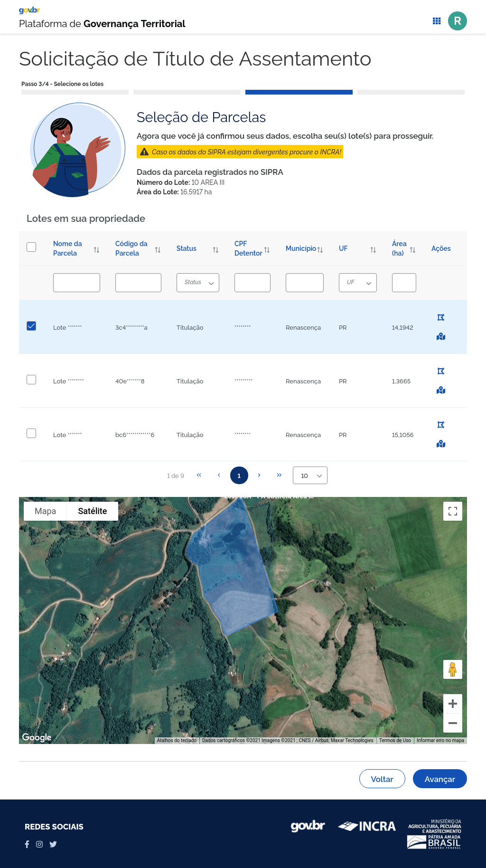Screen dimensions: 486x868
Task: Click the active step 3 progress bar segment
Action: pos(299,92)
